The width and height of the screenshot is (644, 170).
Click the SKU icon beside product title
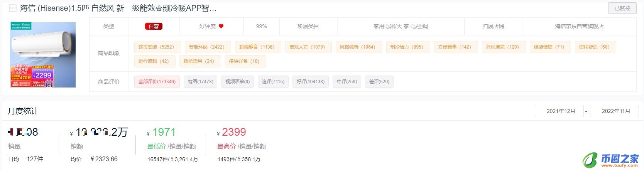click(12, 8)
